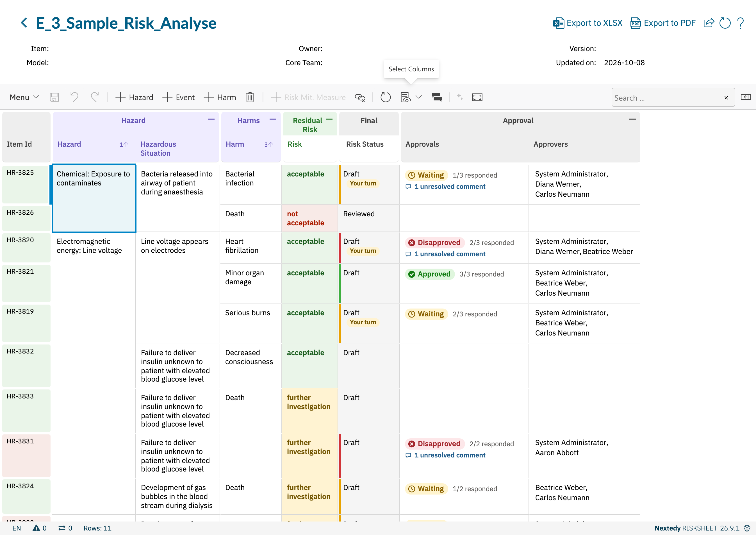Select the Chemical: Exposure to contaminates cell
Image resolution: width=756 pixels, height=535 pixels.
click(94, 198)
